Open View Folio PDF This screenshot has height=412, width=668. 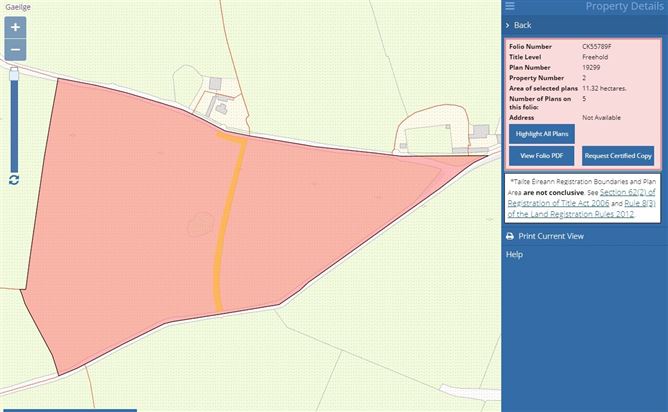541,156
